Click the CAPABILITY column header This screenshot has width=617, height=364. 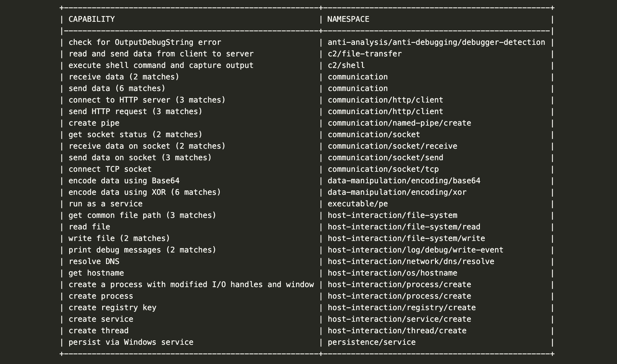(x=92, y=19)
